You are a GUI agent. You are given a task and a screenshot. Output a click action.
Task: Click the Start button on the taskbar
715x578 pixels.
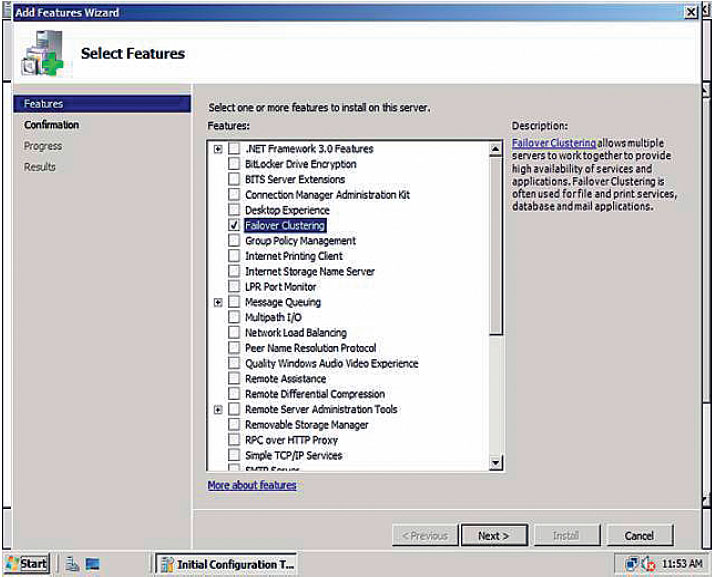[26, 563]
